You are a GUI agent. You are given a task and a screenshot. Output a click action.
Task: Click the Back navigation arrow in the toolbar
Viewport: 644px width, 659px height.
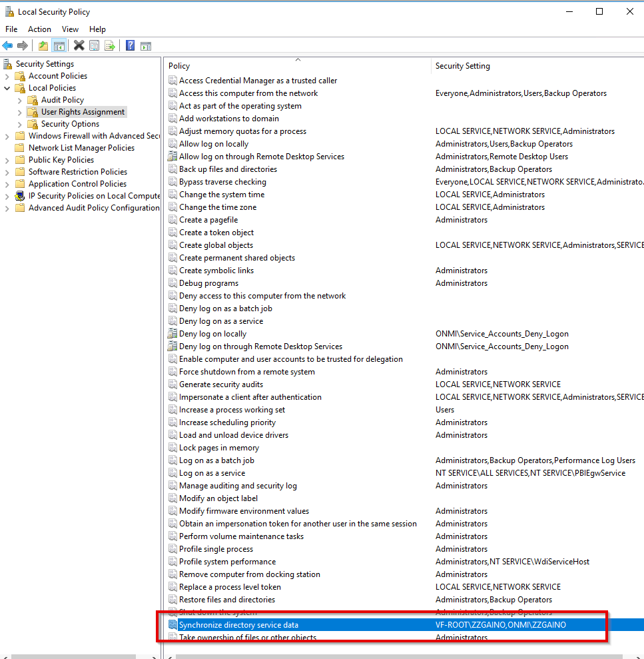pos(7,45)
